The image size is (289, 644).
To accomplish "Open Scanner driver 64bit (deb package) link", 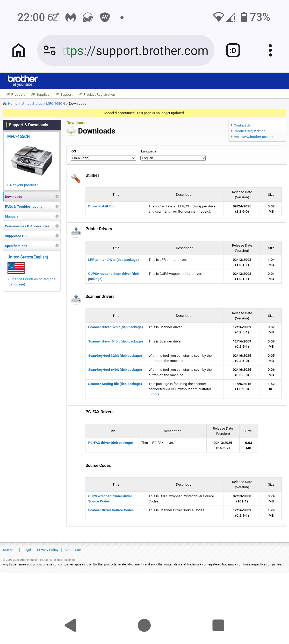I will tap(115, 341).
